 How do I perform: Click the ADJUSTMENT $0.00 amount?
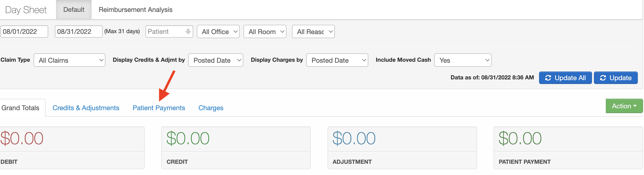tap(354, 138)
